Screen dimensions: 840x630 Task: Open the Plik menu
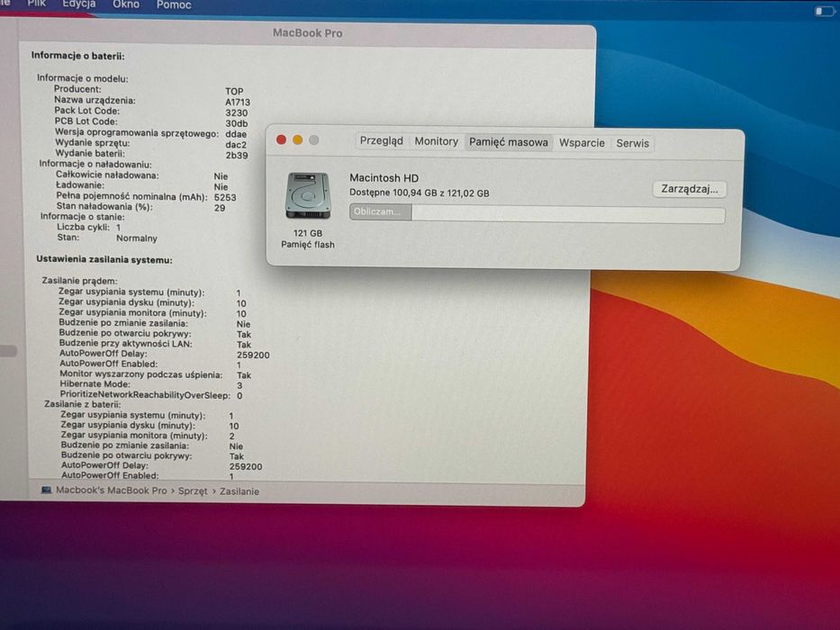point(36,4)
